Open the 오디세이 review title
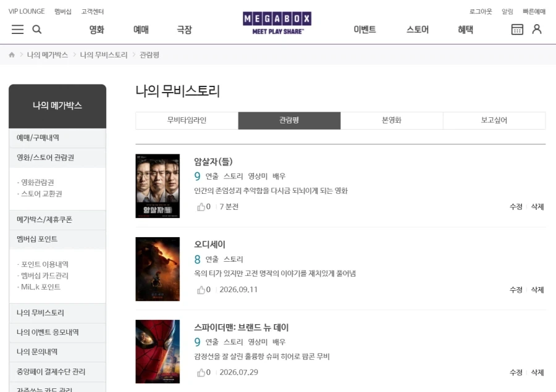This screenshot has height=392, width=556. click(209, 244)
